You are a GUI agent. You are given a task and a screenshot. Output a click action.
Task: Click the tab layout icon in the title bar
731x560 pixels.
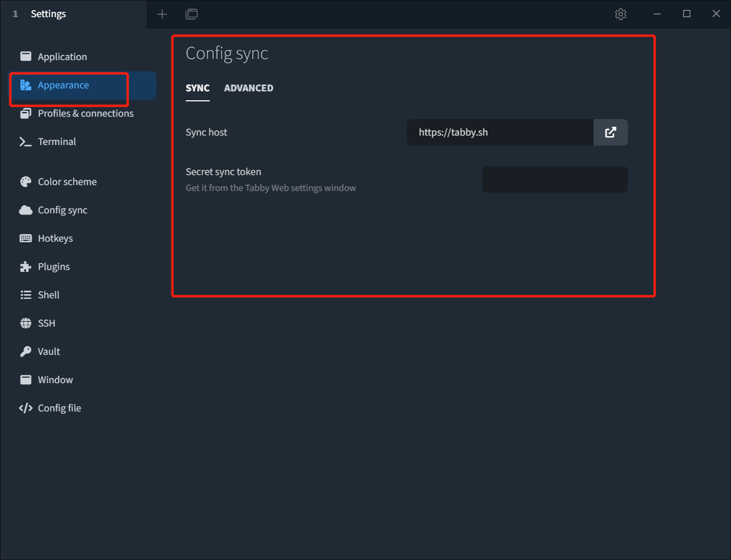pos(192,14)
